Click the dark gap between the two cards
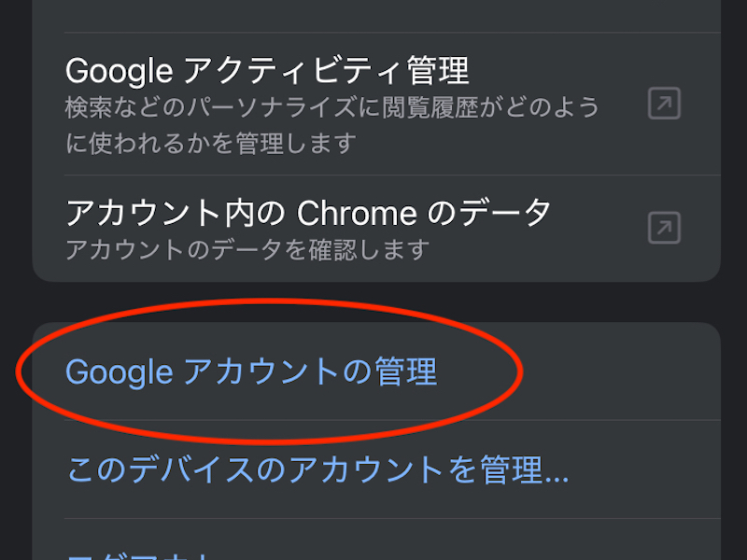The width and height of the screenshot is (747, 560). [373, 302]
